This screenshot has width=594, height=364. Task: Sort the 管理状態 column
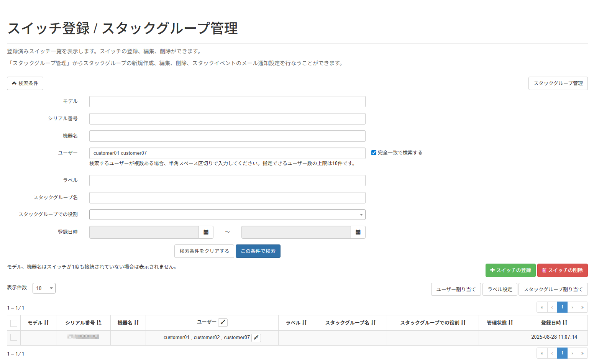pos(510,323)
